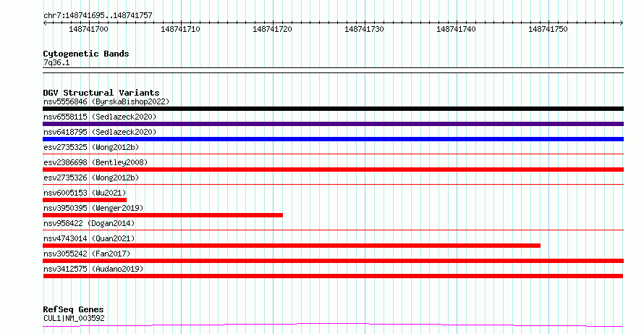Click the short red nsv6005153 variant bar
644x334 pixels.
[x=85, y=200]
